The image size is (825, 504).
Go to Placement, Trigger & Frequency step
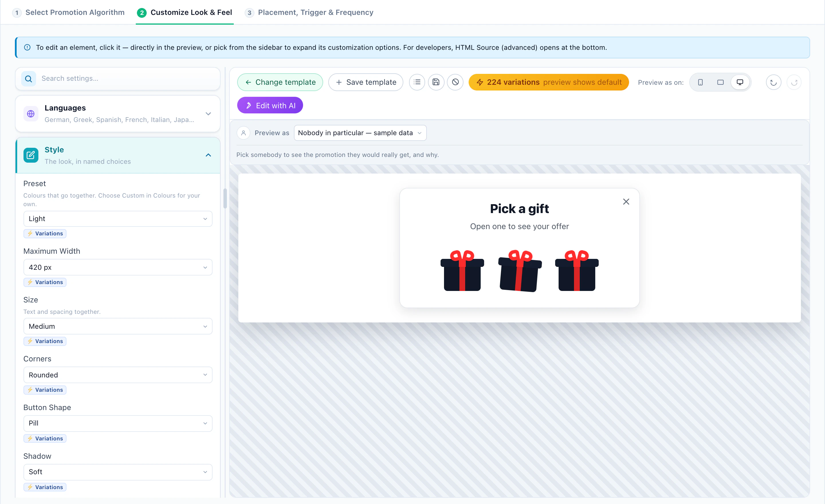tap(309, 12)
